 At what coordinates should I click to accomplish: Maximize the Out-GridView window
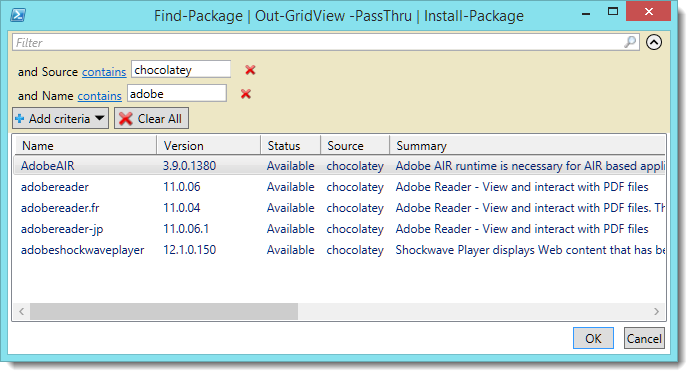(x=613, y=12)
